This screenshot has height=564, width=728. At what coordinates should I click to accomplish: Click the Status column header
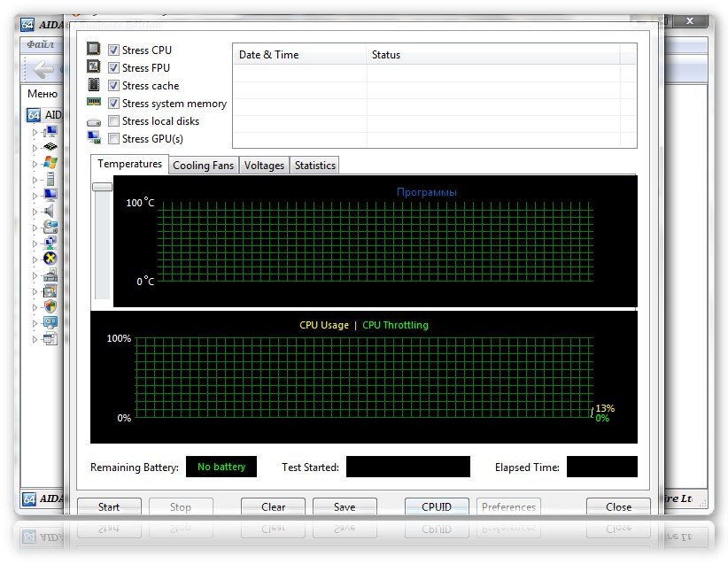493,54
